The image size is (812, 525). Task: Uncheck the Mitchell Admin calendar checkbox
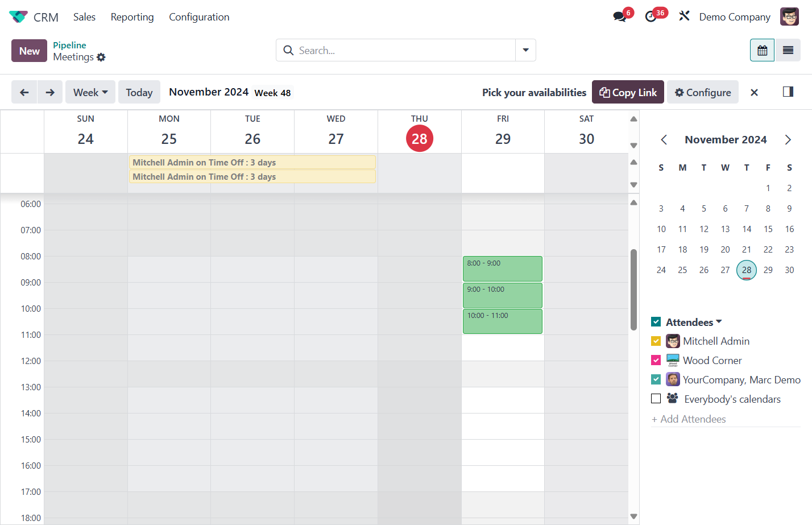click(x=656, y=341)
